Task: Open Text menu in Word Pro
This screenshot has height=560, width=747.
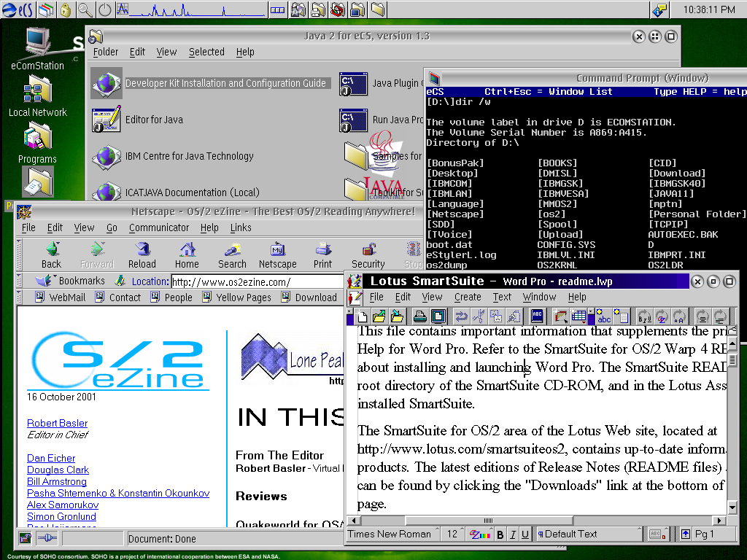Action: click(502, 297)
